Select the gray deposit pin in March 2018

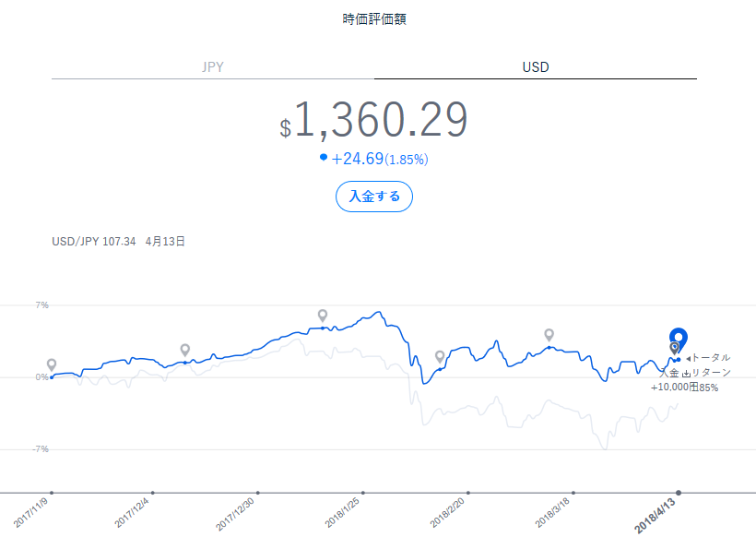click(x=549, y=334)
